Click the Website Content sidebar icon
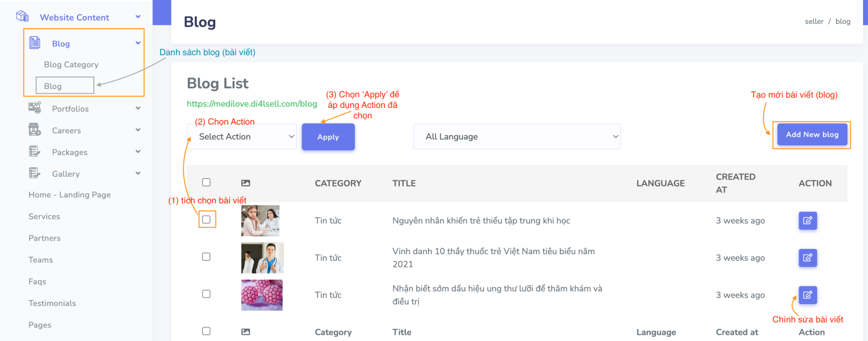This screenshot has width=868, height=341. 22,16
